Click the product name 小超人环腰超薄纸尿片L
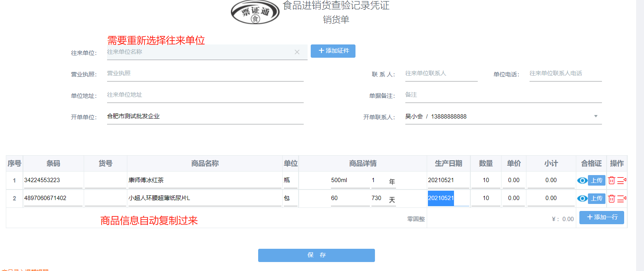This screenshot has width=644, height=271. (x=204, y=198)
